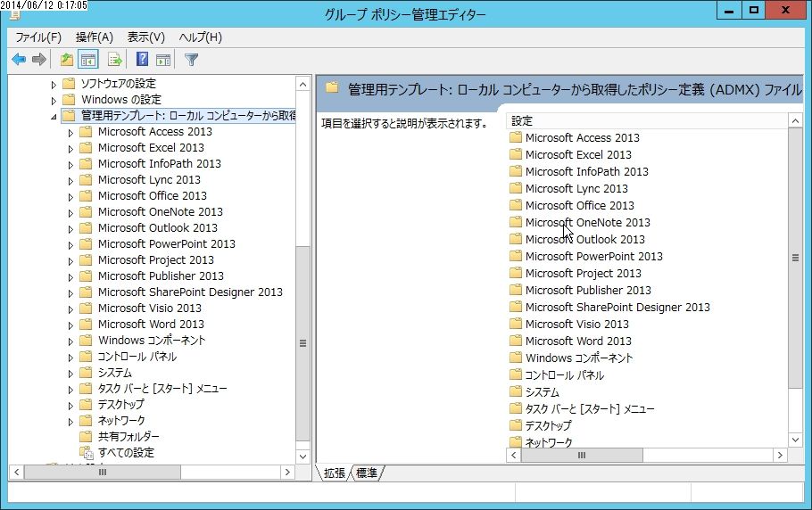Expand Windows の設定 tree node

coord(54,101)
